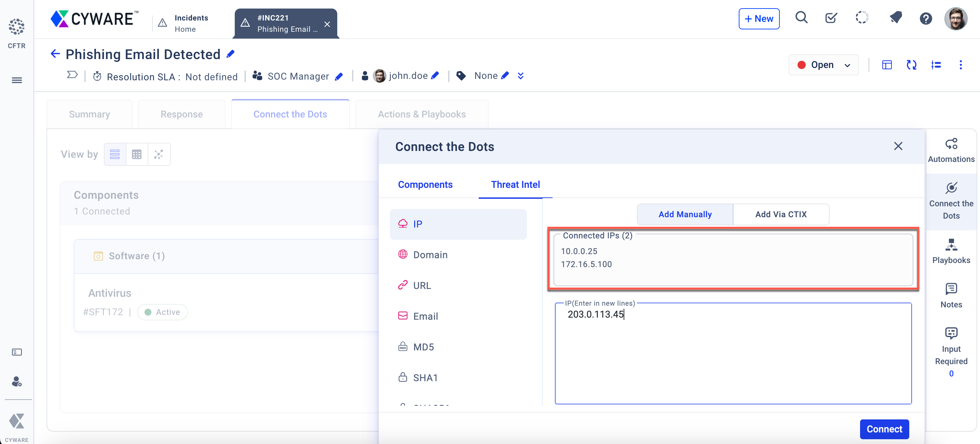Edit the incident title pencil icon
The height and width of the screenshot is (444, 980).
(x=231, y=54)
